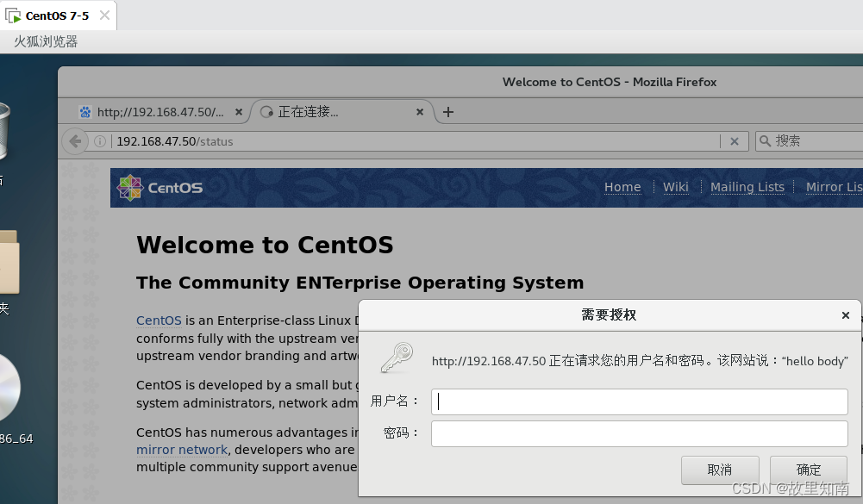Click the trash can desktop icon
Screen dimensions: 863x504
pos(3,131)
